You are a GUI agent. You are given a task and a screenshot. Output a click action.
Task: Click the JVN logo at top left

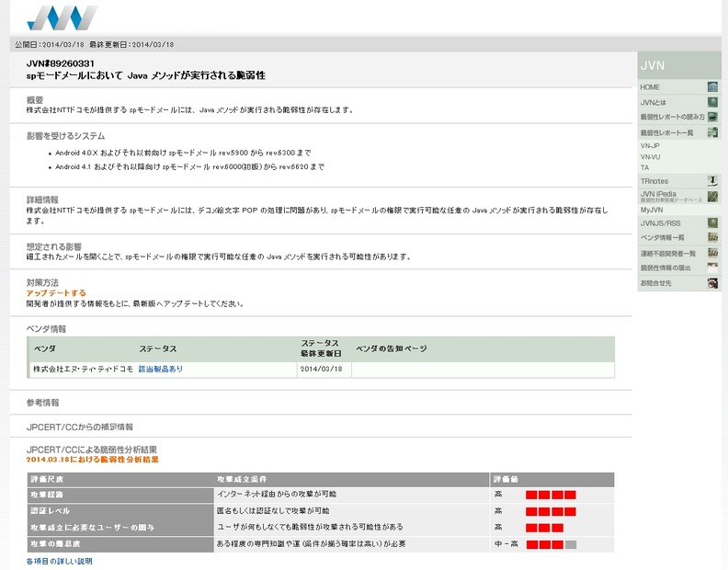point(63,17)
